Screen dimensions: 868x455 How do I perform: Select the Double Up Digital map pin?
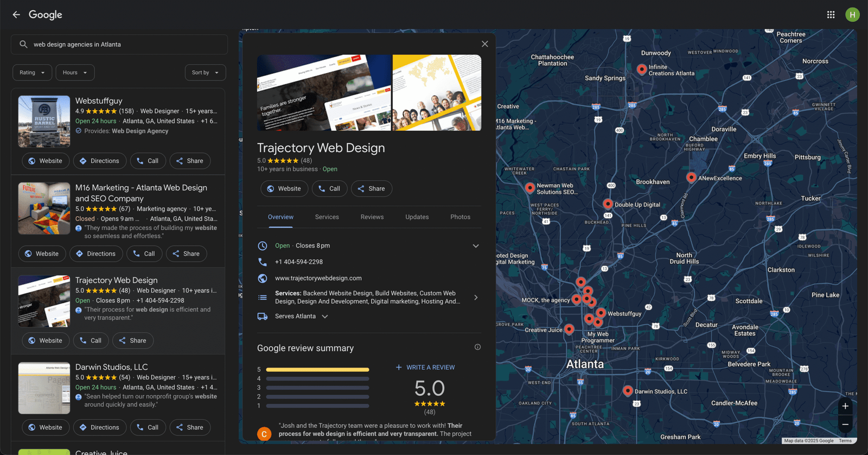(x=608, y=204)
